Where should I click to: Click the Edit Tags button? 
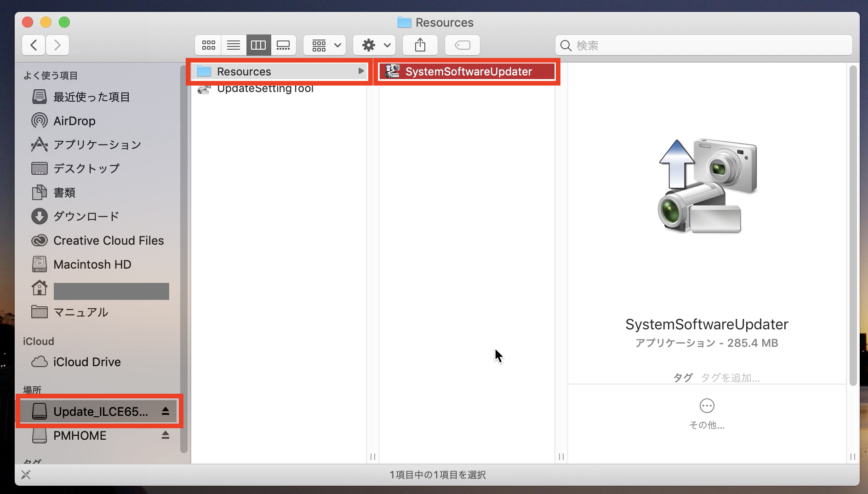463,45
